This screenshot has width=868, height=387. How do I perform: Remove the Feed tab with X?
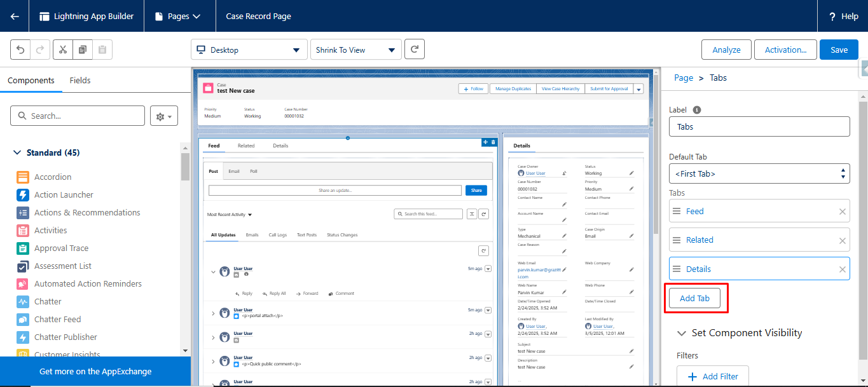pos(843,212)
